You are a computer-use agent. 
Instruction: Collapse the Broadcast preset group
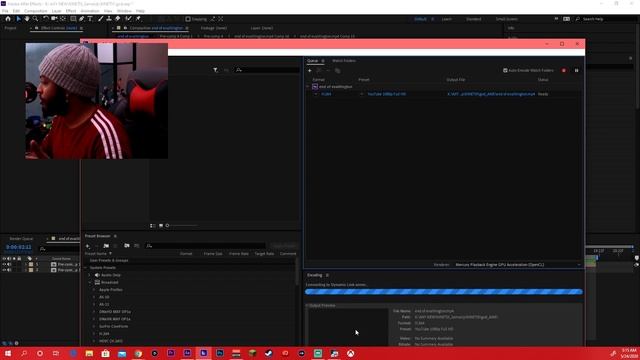89,282
